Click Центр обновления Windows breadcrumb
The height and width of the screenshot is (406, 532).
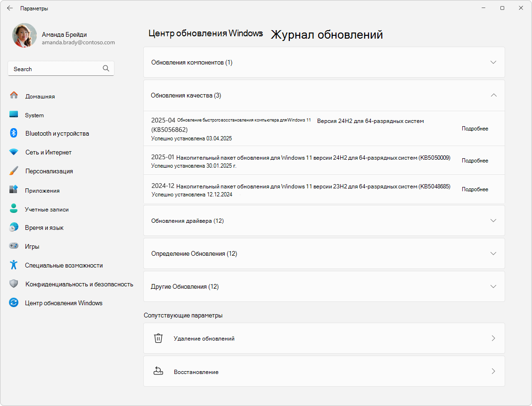pos(205,33)
